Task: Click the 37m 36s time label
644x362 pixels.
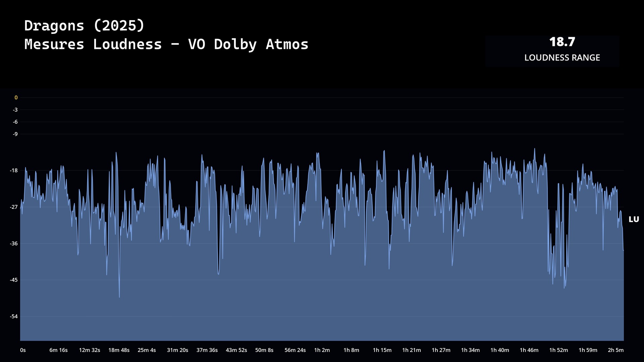Action: [x=207, y=350]
